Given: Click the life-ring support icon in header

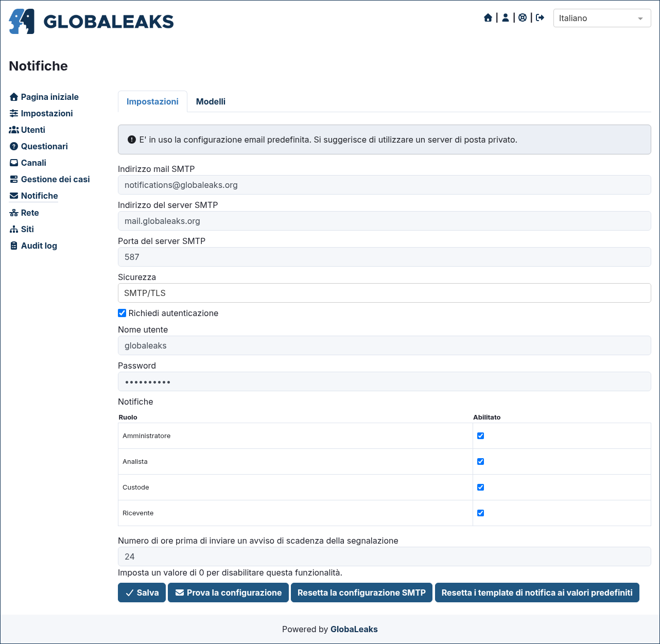Looking at the screenshot, I should (x=523, y=18).
